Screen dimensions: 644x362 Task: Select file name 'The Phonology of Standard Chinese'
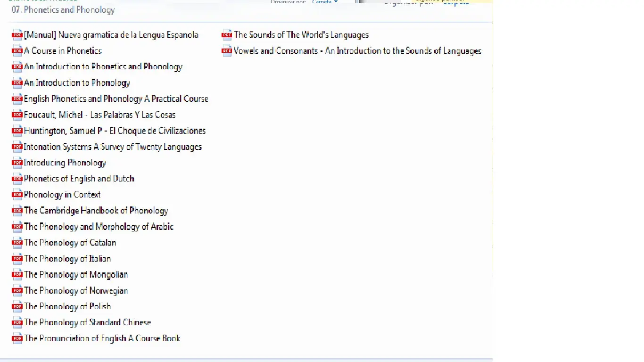click(88, 322)
